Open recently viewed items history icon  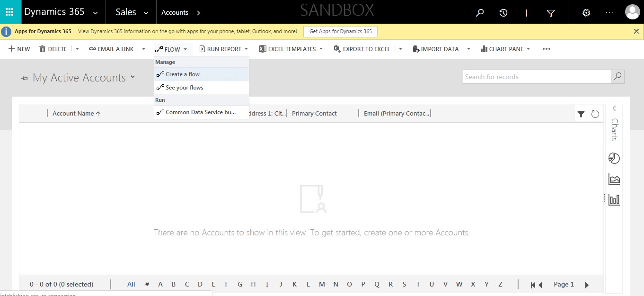tap(503, 13)
